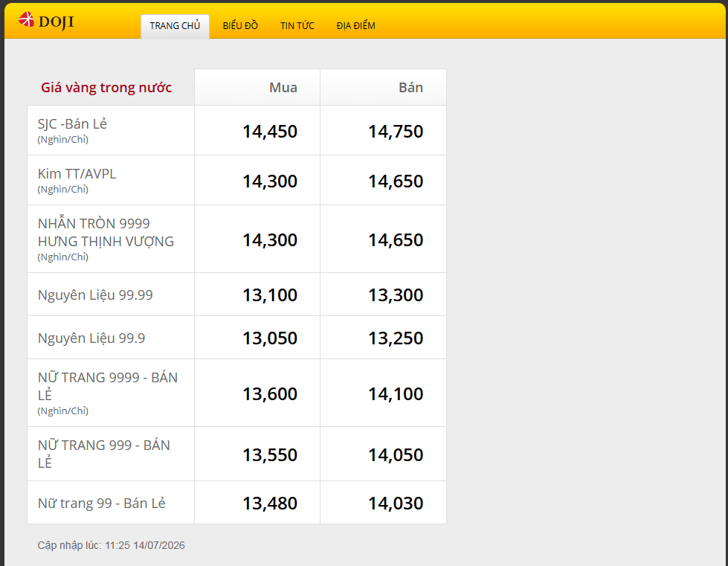The image size is (728, 566).
Task: Click sell price 13,250
Action: tap(396, 338)
